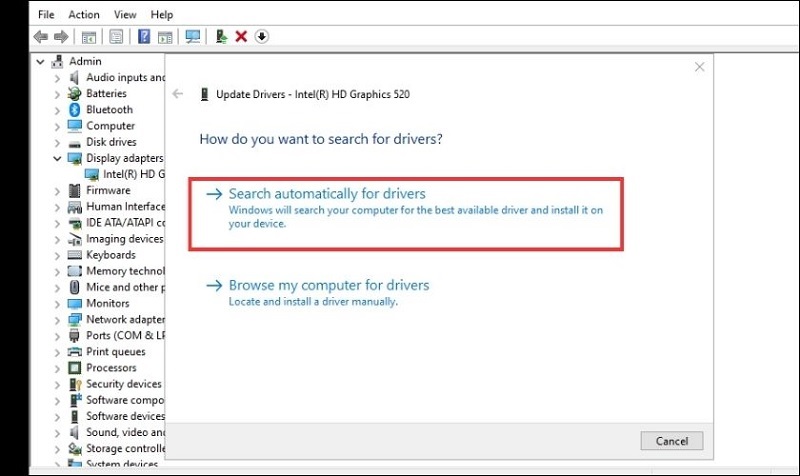The image size is (800, 476).
Task: Click back arrow in Update Drivers dialog
Action: click(x=178, y=94)
